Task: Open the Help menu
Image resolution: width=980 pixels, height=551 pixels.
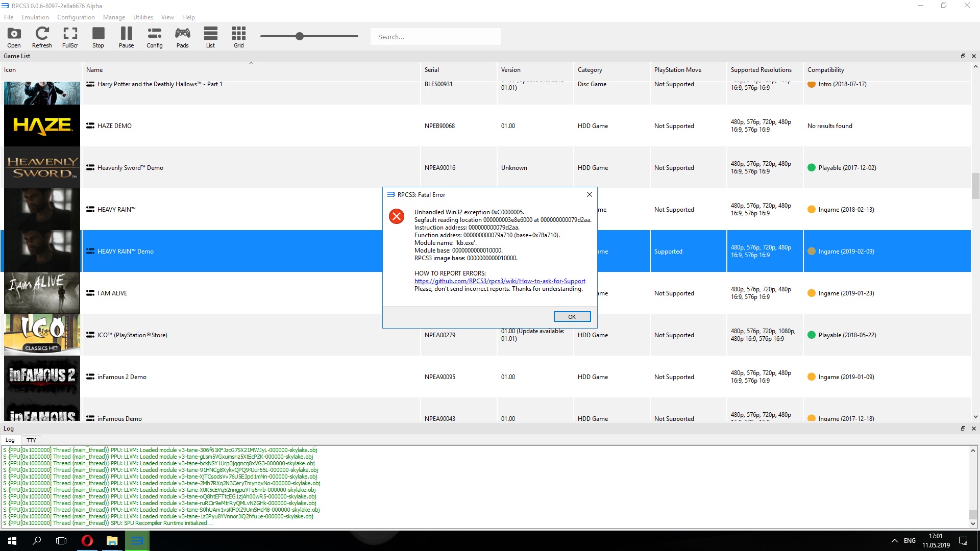Action: [x=188, y=17]
